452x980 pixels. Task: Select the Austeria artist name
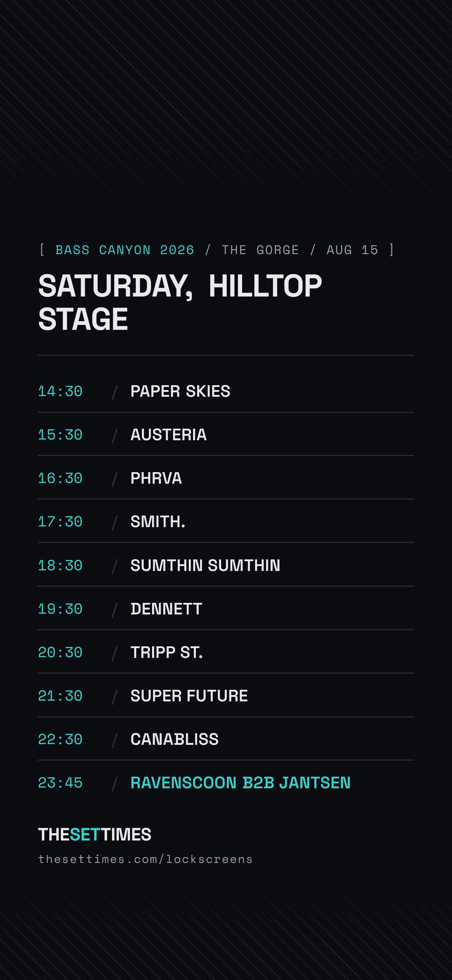point(169,435)
